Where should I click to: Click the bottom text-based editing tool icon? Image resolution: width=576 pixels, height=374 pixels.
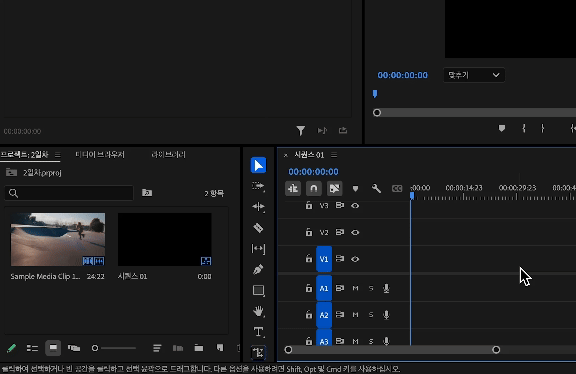coord(259,353)
